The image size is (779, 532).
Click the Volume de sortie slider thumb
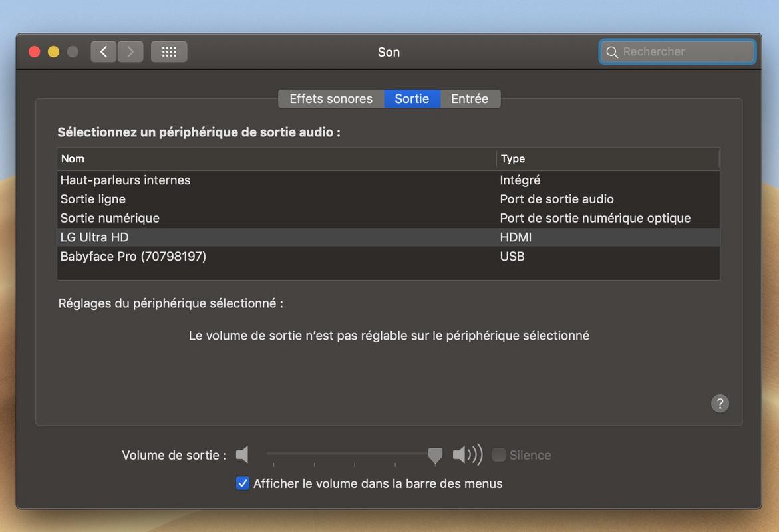coord(435,455)
